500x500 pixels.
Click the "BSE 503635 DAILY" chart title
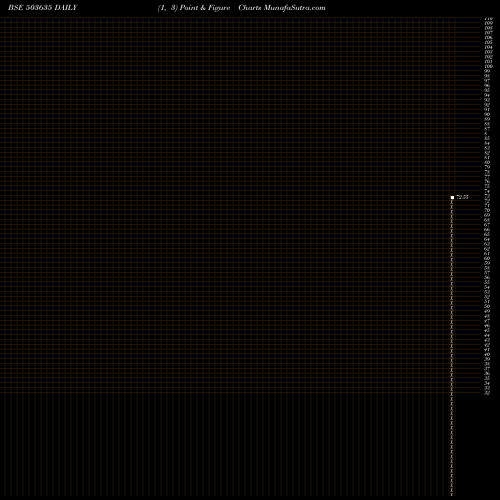point(43,8)
